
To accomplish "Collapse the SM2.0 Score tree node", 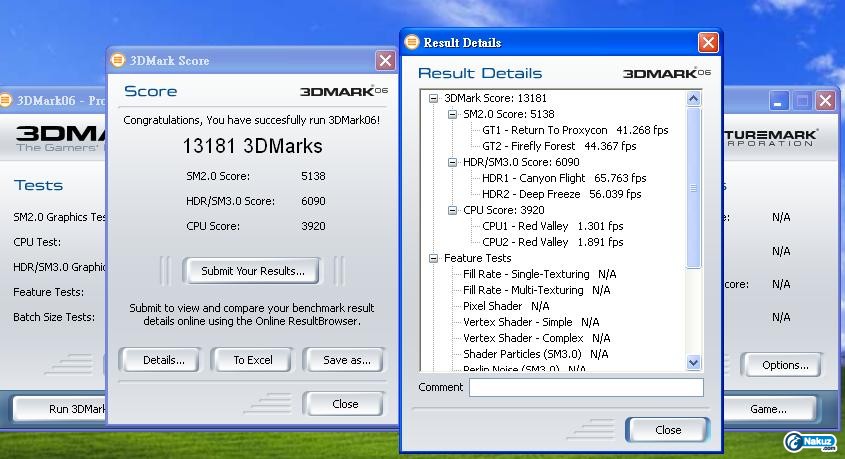I will [x=452, y=114].
